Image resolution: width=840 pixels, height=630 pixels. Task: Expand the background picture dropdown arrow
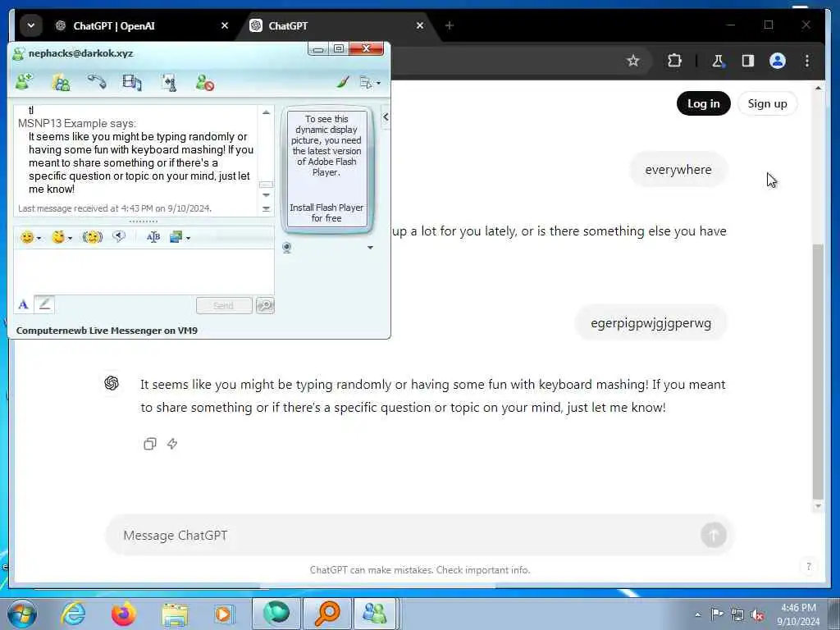tap(188, 238)
